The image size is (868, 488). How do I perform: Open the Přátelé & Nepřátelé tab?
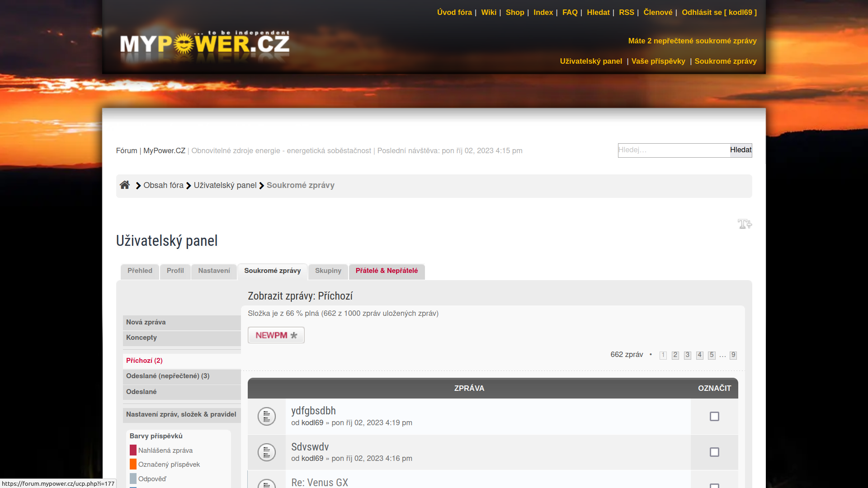tap(387, 271)
